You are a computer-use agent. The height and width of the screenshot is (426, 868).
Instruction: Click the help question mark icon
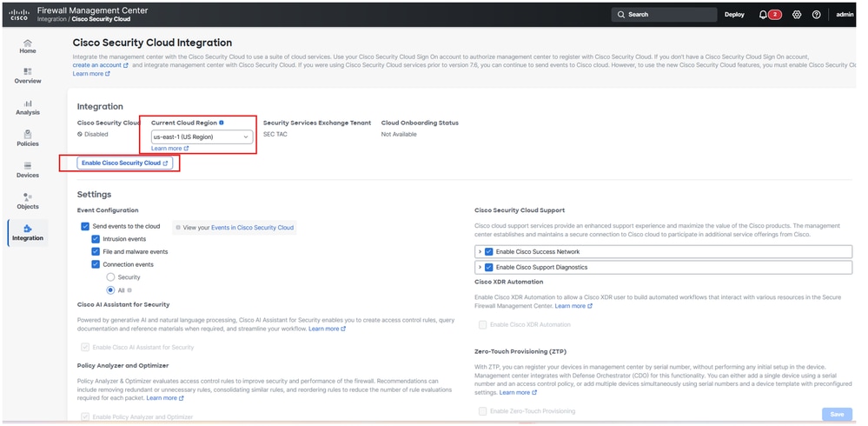(816, 15)
